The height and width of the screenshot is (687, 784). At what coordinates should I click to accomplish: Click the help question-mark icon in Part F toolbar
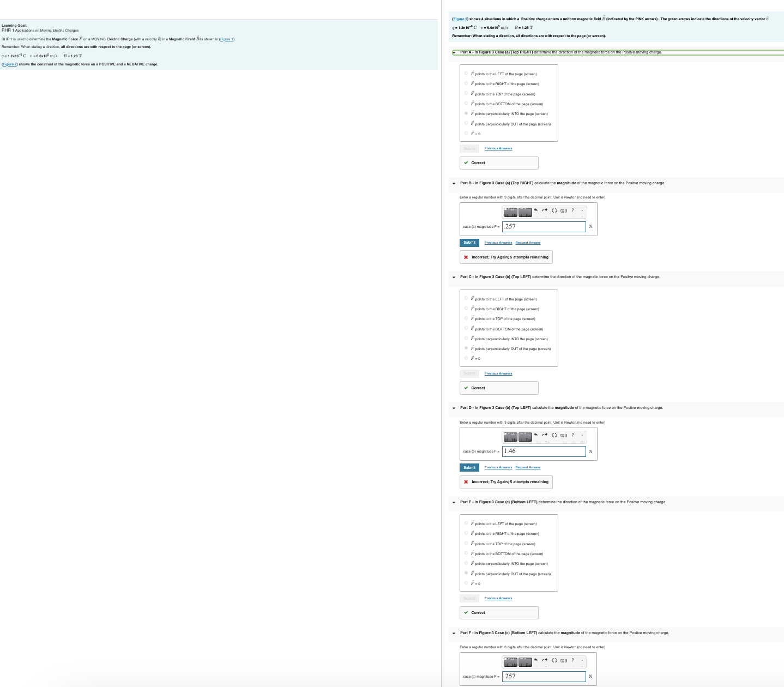point(572,661)
